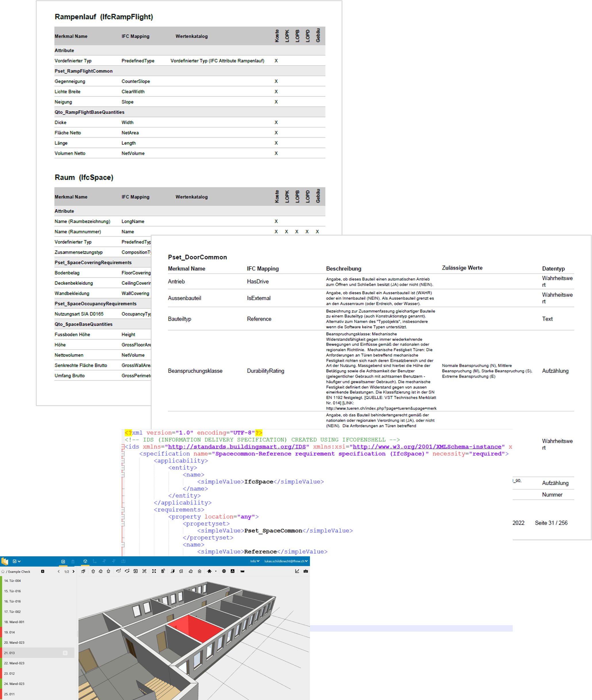Click the home breadcrumb icon
The image size is (592, 700).
click(x=3, y=572)
